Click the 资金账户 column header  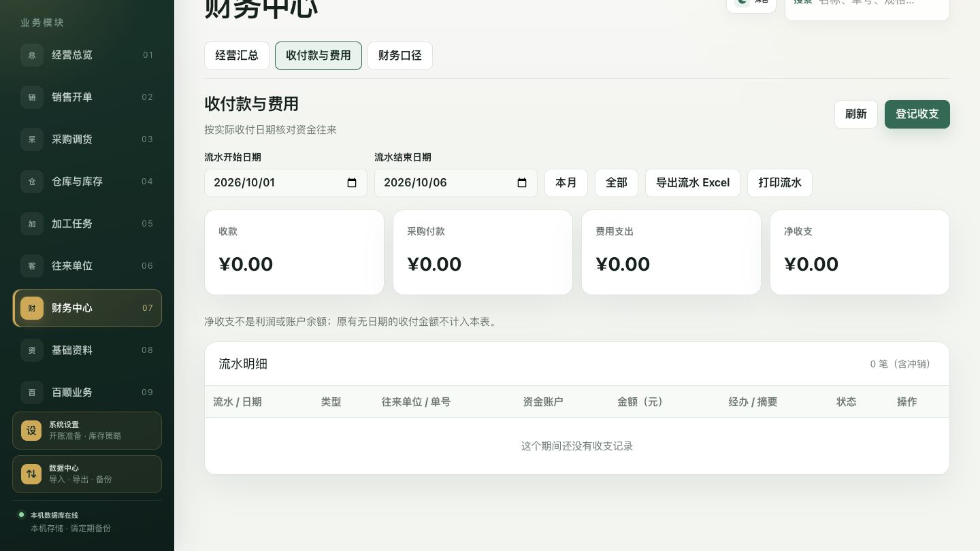[543, 402]
